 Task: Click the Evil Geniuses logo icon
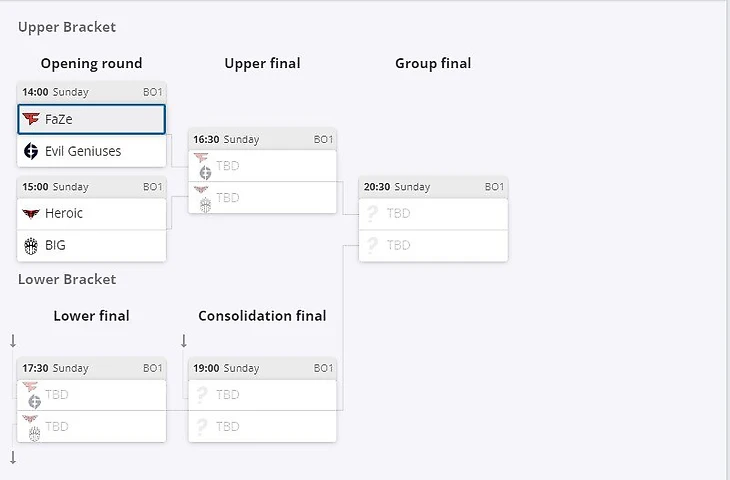(x=31, y=151)
